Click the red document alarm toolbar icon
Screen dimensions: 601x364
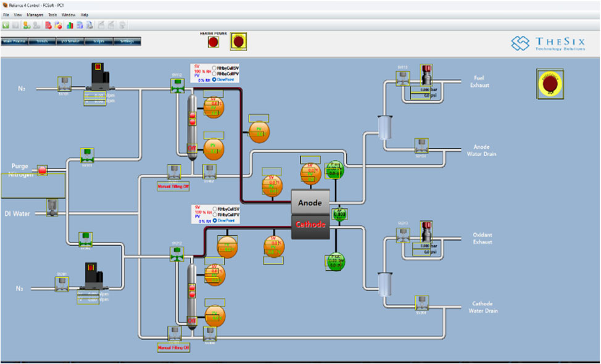(x=48, y=25)
